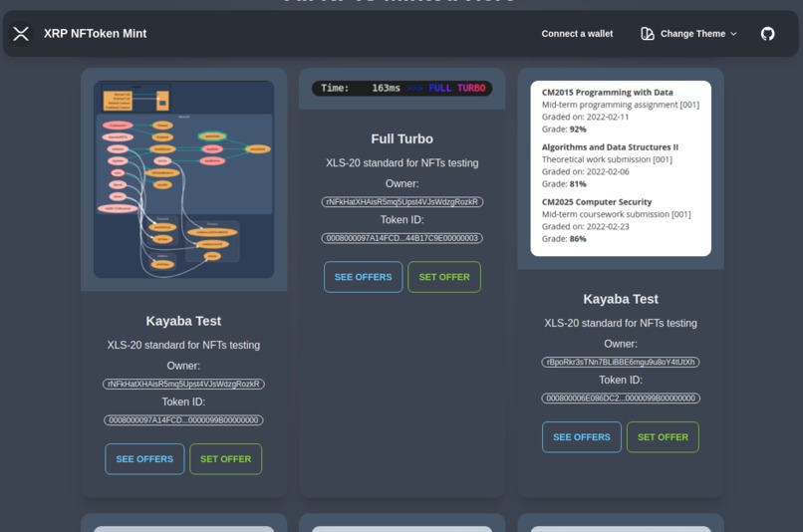Click owner address rBpoRkr3sTNn7 pill
This screenshot has height=532, width=803.
(x=621, y=362)
